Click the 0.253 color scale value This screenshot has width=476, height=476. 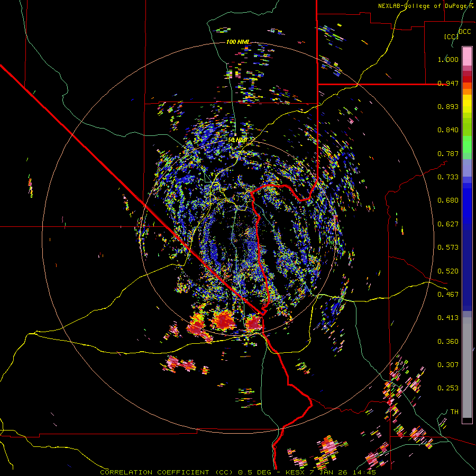[448, 388]
